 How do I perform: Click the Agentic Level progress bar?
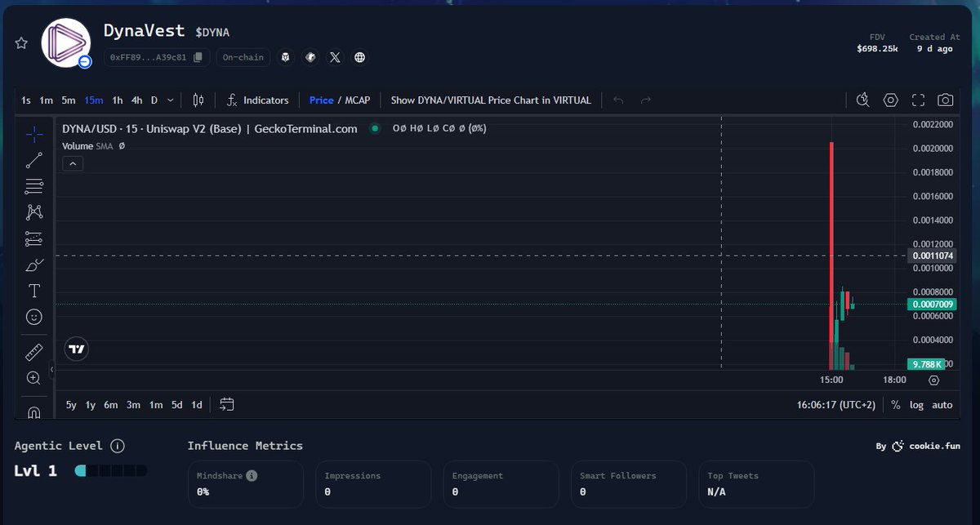pos(111,471)
